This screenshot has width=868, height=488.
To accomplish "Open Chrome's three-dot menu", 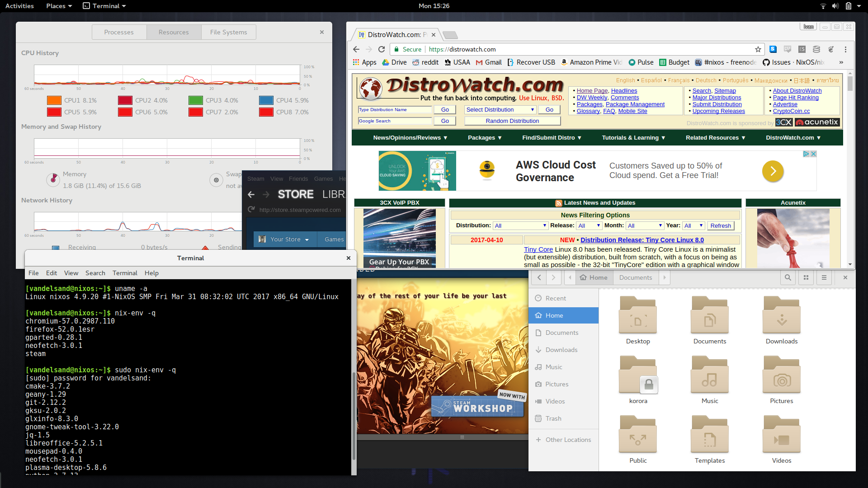I will pyautogui.click(x=845, y=49).
